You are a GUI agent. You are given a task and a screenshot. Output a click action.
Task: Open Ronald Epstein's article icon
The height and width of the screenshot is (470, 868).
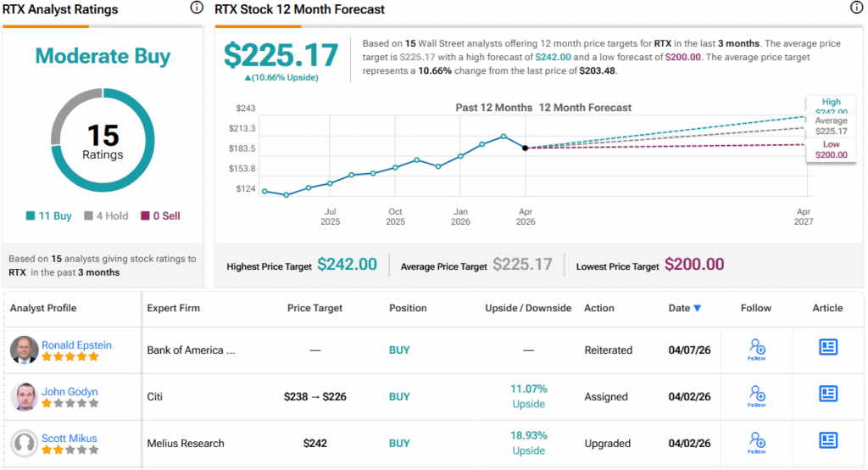click(828, 347)
